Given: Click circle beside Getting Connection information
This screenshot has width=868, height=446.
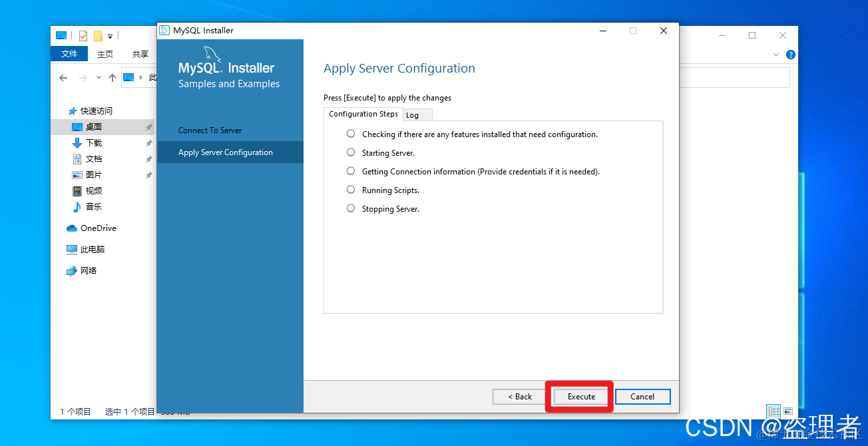Looking at the screenshot, I should (351, 171).
